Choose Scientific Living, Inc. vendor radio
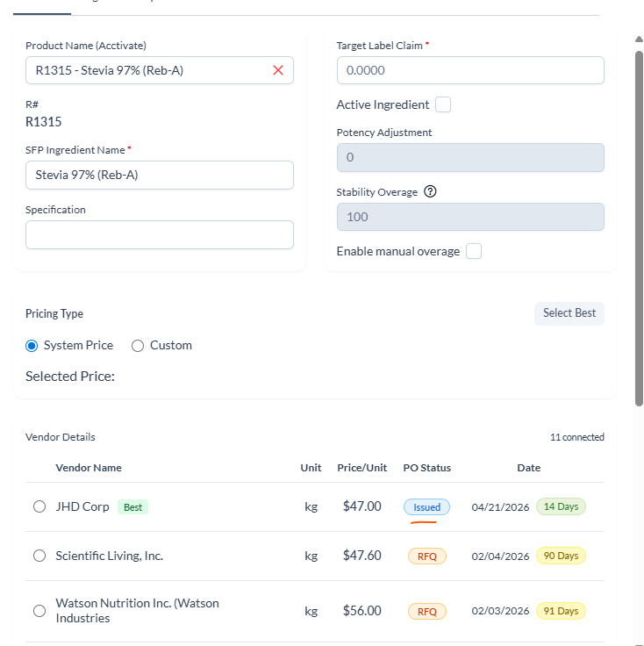 (39, 556)
